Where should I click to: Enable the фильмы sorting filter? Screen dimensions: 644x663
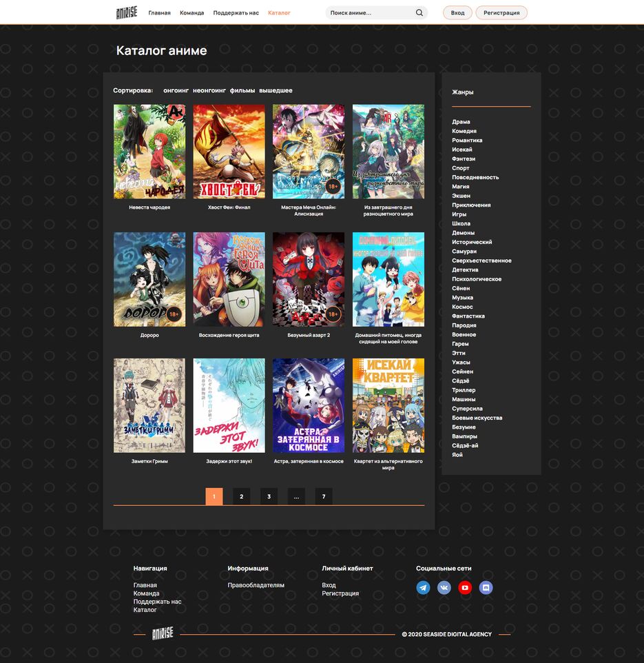(x=242, y=90)
